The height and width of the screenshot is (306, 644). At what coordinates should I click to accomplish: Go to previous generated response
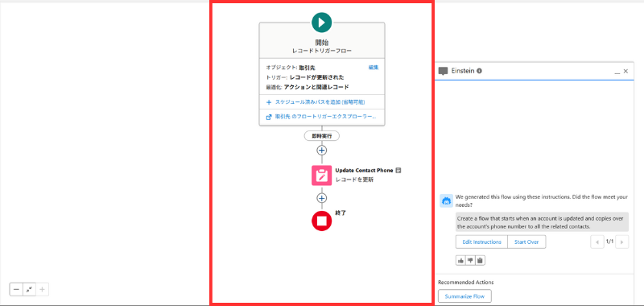pos(597,242)
